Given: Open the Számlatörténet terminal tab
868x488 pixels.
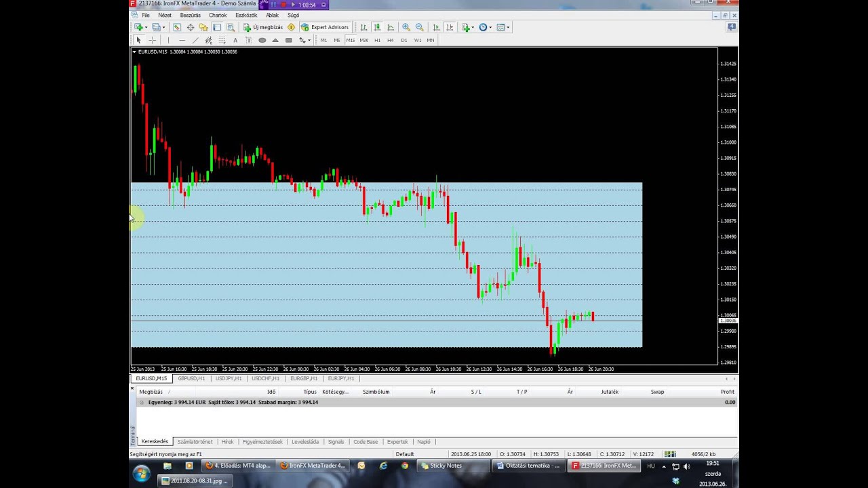Looking at the screenshot, I should pyautogui.click(x=195, y=441).
